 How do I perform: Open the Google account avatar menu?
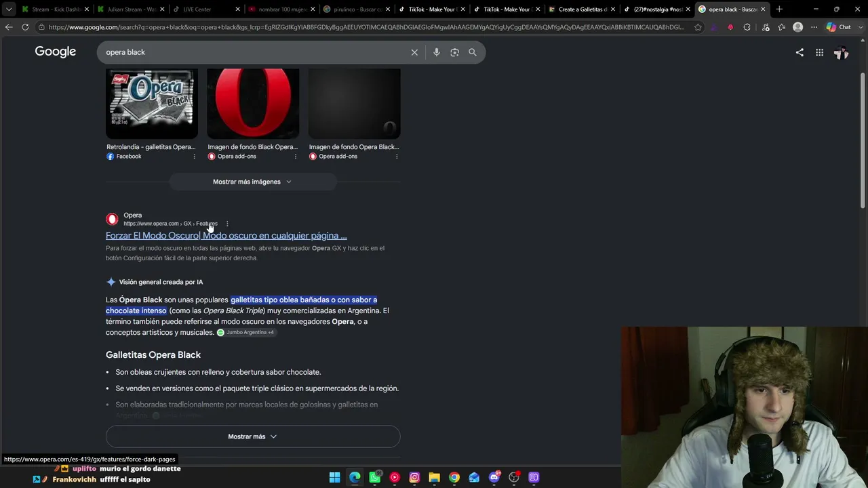[841, 52]
